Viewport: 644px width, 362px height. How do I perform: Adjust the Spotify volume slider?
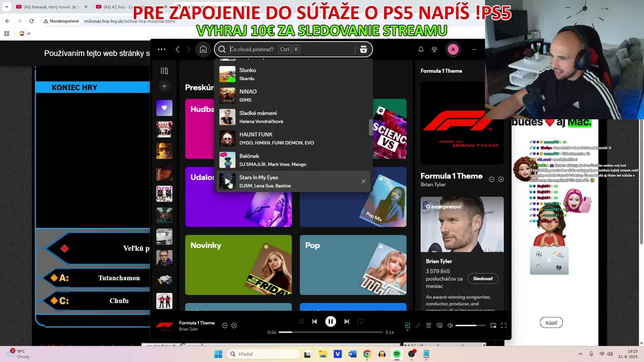(470, 326)
